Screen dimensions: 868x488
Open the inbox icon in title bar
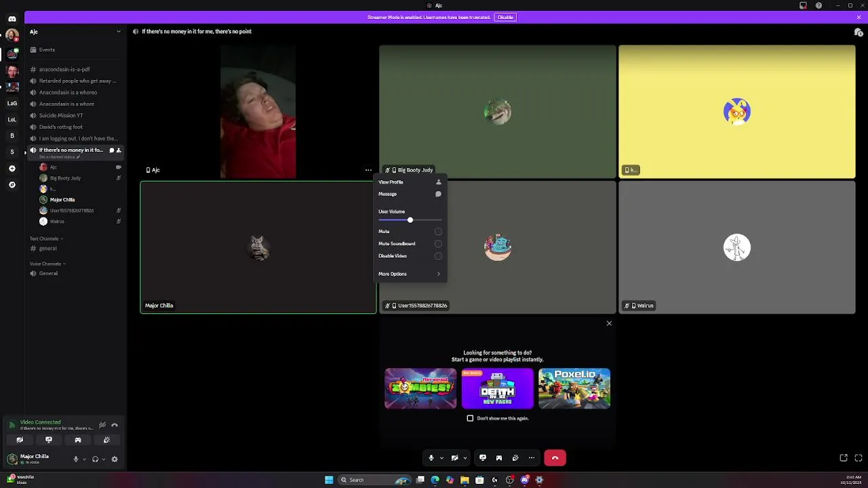coord(803,5)
